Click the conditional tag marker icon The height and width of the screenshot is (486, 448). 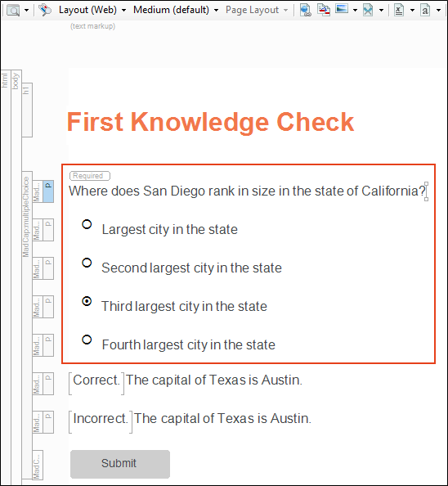[45, 10]
